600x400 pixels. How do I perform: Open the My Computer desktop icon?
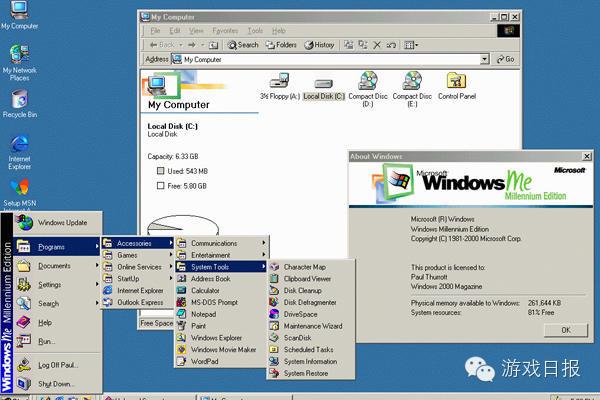tap(20, 15)
